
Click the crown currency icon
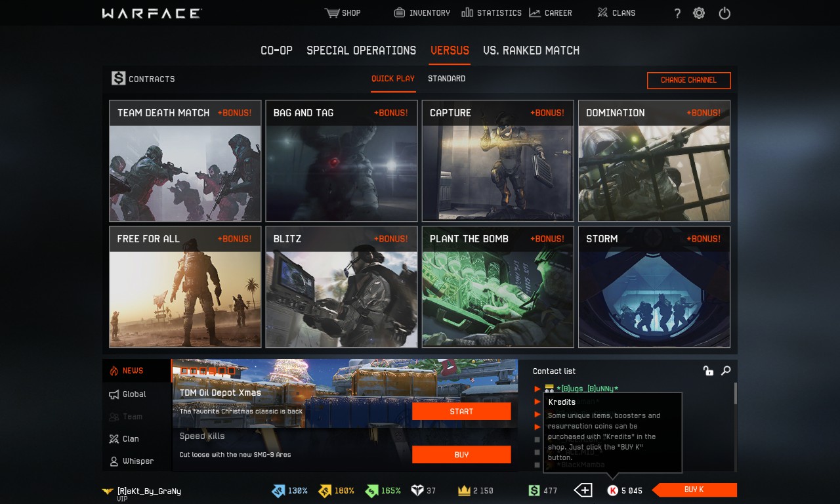[465, 490]
